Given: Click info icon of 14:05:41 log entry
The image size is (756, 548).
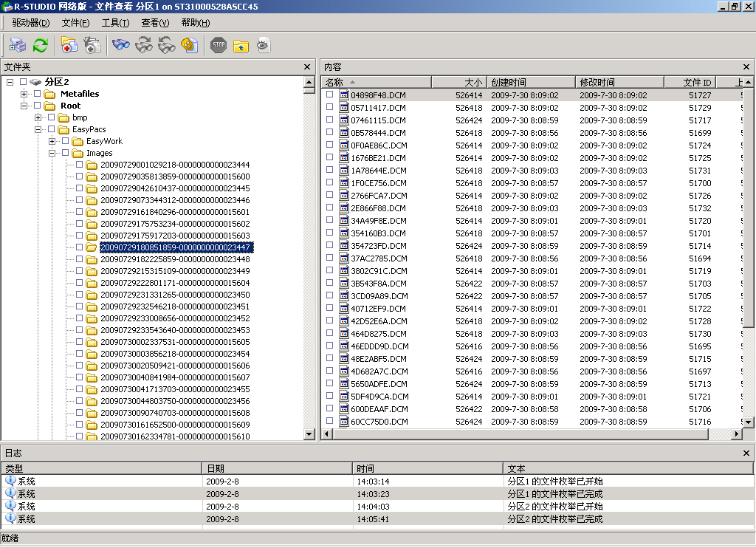Looking at the screenshot, I should click(x=10, y=518).
